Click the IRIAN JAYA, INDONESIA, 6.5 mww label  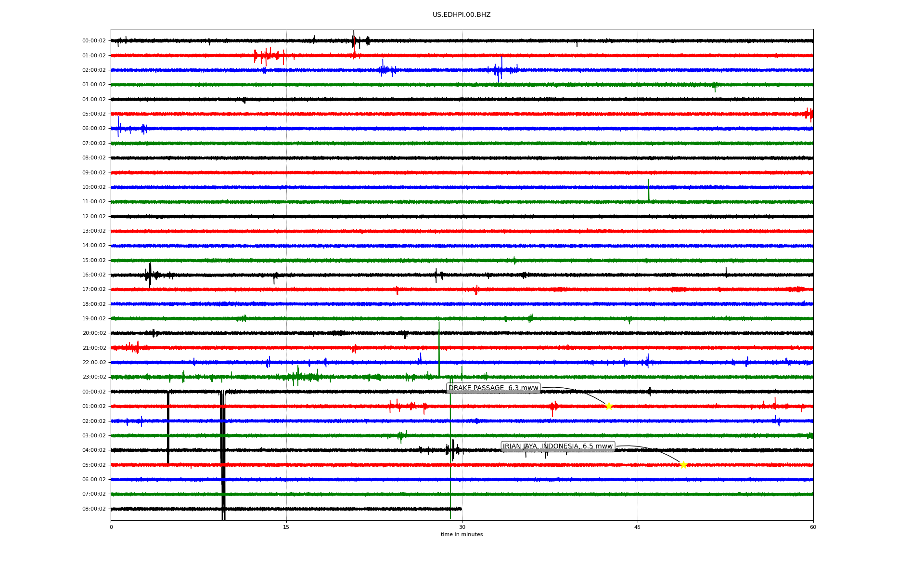(x=558, y=447)
